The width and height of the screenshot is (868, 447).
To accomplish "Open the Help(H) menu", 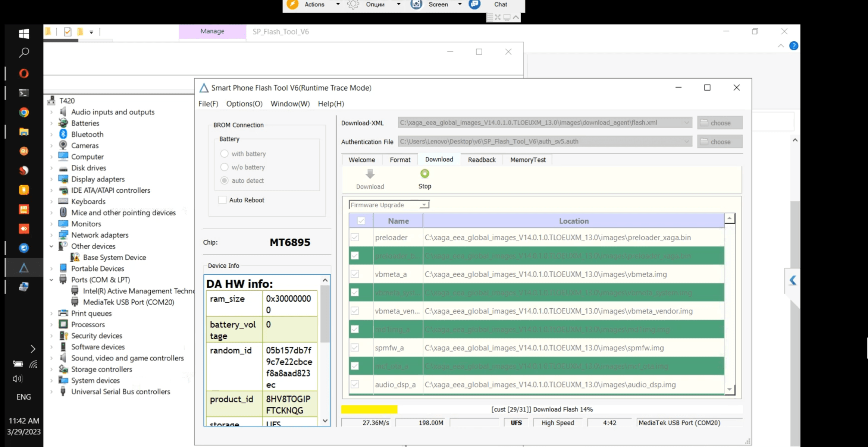I will [331, 104].
